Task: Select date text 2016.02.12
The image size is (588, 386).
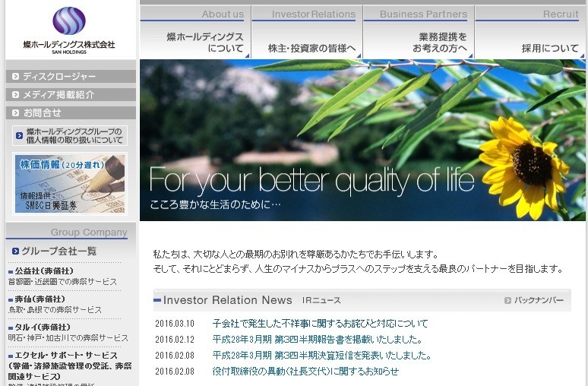Action: [x=175, y=340]
